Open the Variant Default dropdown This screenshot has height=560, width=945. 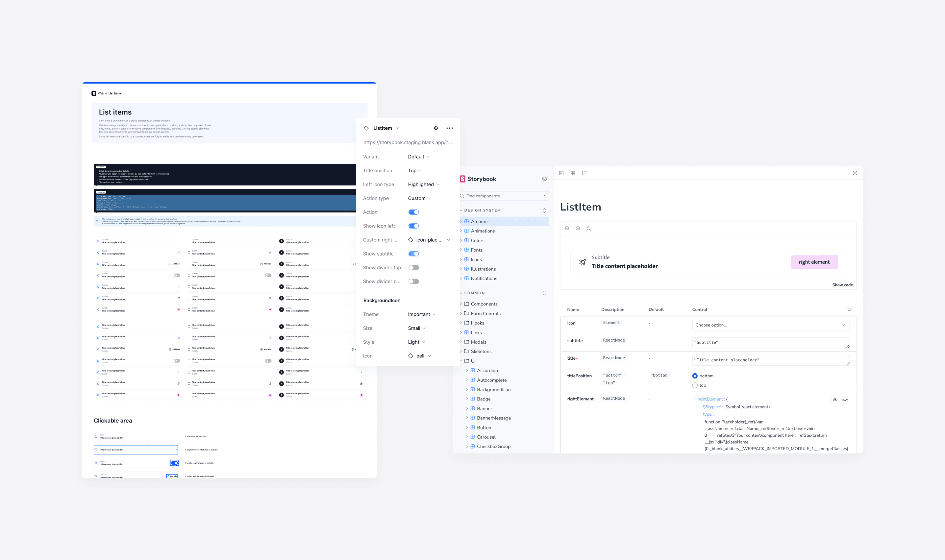coord(418,156)
